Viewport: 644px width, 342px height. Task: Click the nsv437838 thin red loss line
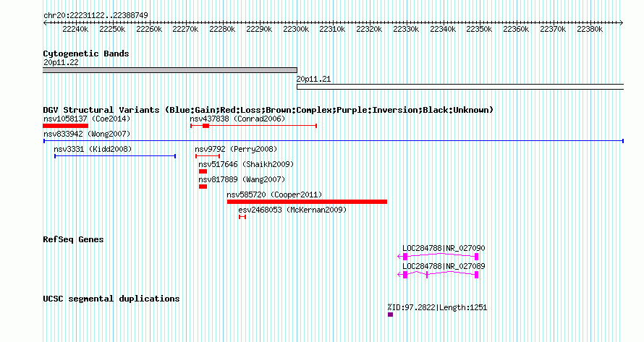(253, 126)
